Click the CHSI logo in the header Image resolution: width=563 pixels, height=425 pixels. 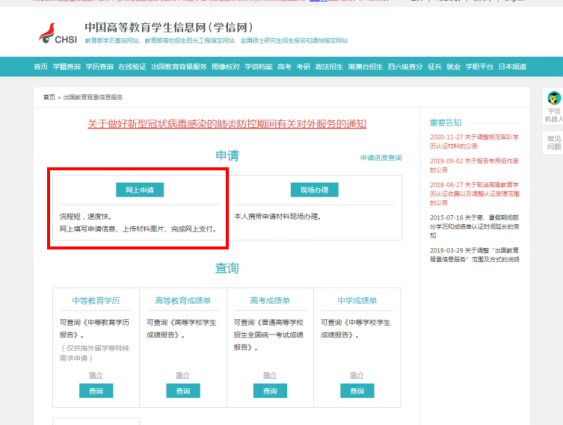[58, 34]
